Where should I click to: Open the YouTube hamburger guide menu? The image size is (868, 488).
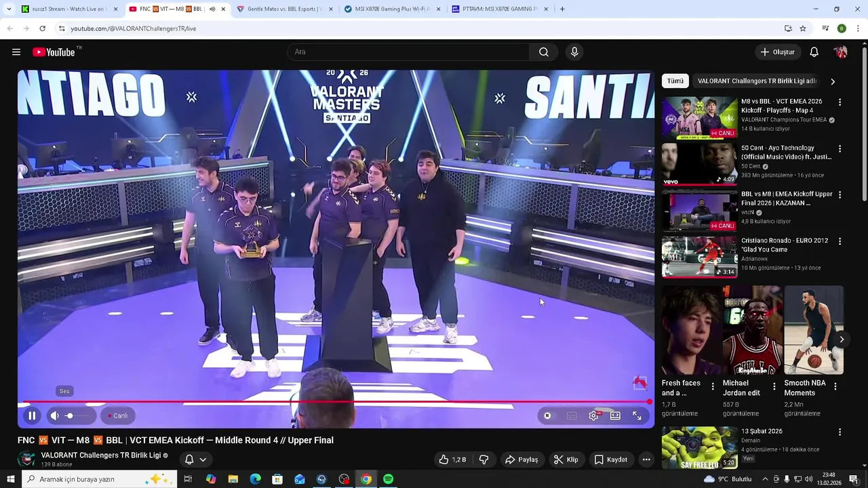pos(16,52)
